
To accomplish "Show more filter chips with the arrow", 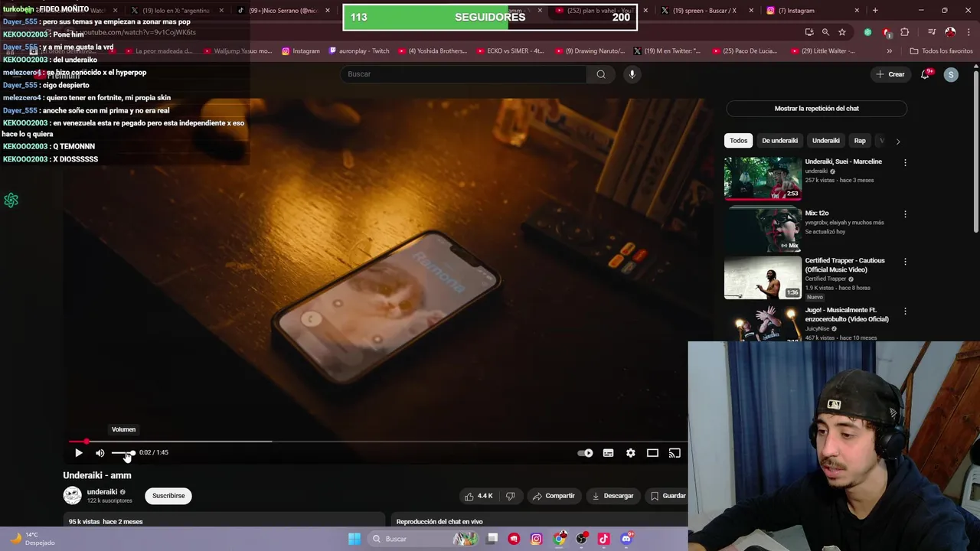I will [x=897, y=141].
